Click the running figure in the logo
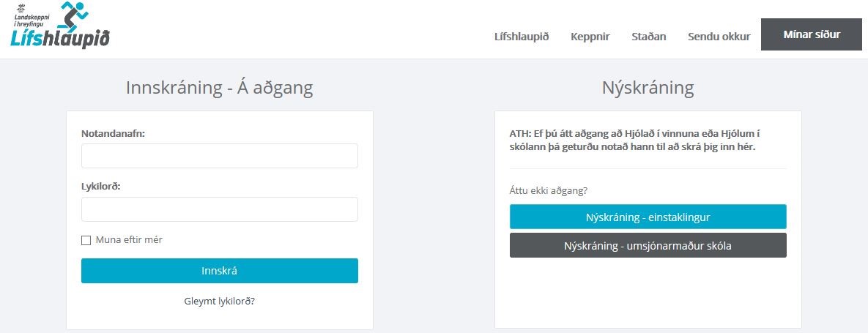The width and height of the screenshot is (868, 333). 73,16
